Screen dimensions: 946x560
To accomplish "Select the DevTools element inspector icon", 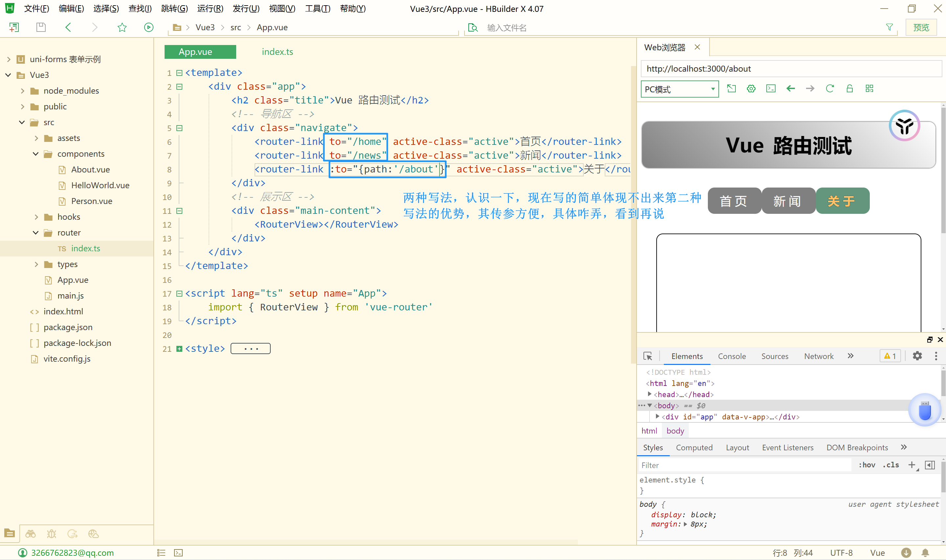I will coord(647,356).
